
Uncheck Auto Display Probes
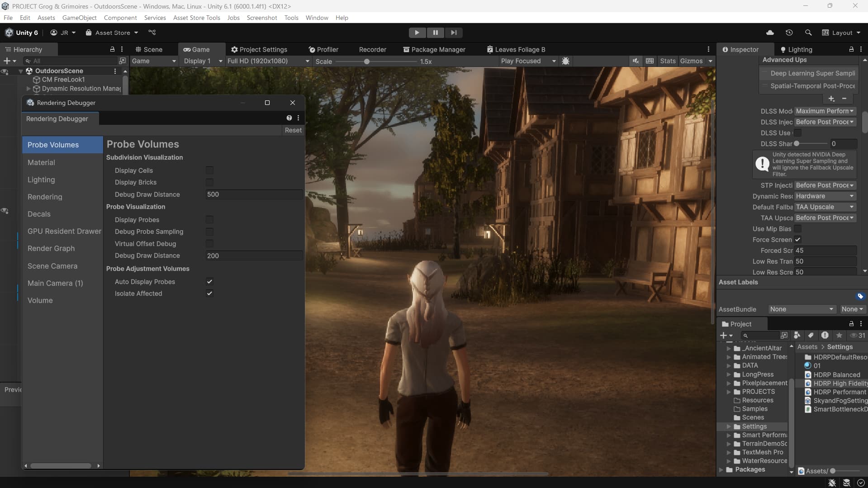click(209, 281)
